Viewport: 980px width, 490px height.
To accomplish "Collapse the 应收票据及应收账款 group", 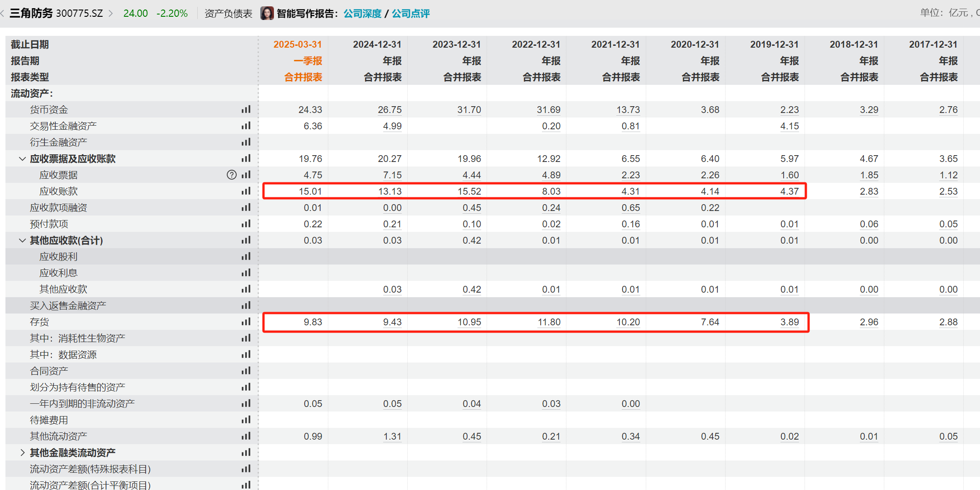I will tap(22, 158).
